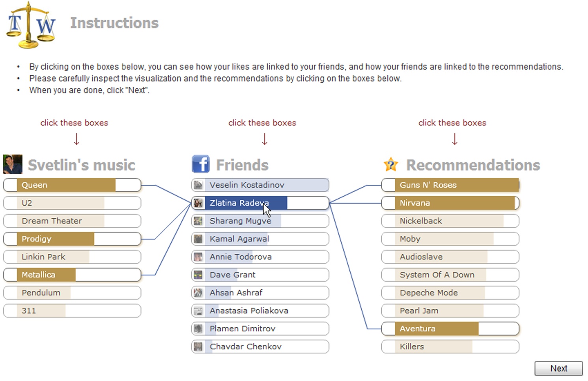Choose the Linkin Park box
588x381 pixels.
(x=72, y=257)
